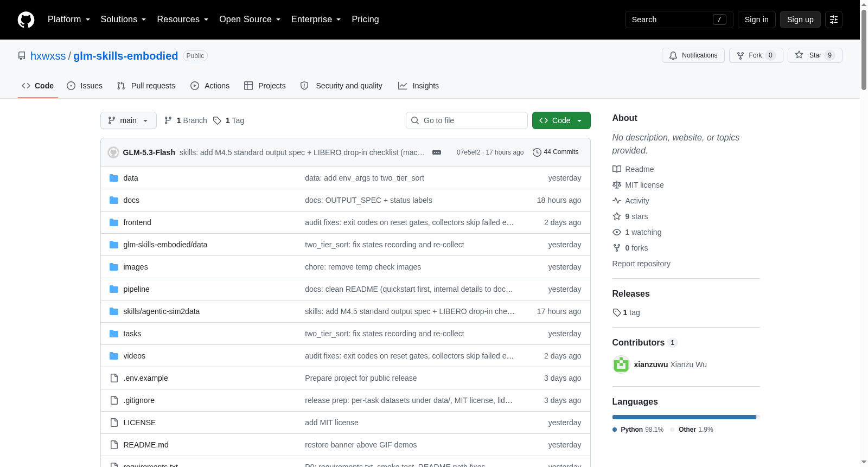
Task: Click the tasks folder icon
Action: click(114, 334)
